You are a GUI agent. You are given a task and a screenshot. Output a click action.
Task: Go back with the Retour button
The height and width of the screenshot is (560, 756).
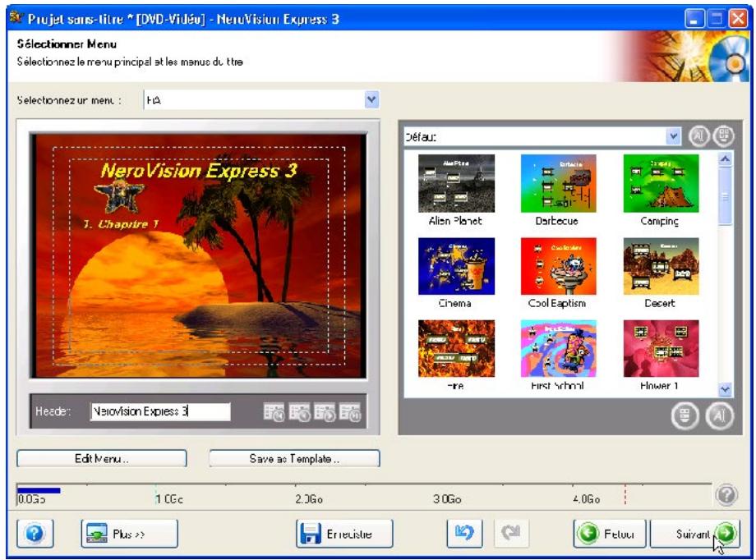pos(610,534)
